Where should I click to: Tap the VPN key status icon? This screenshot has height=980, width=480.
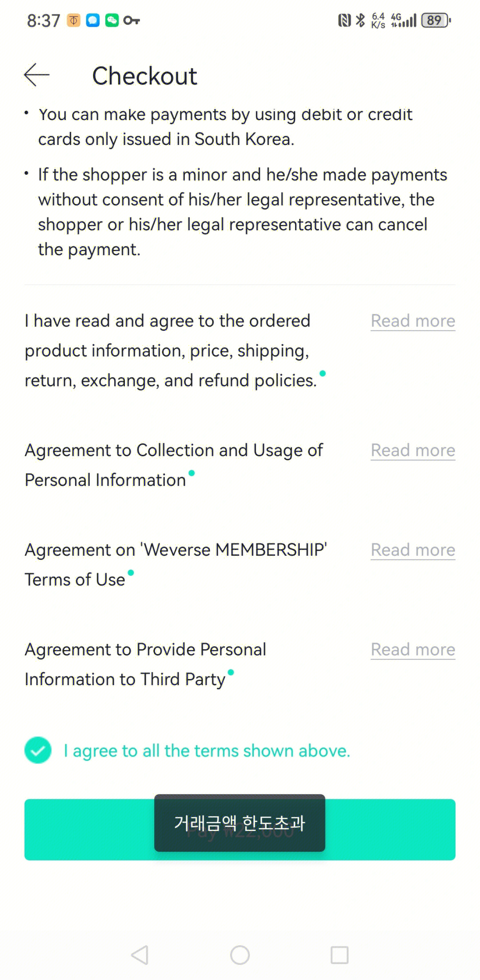click(132, 20)
